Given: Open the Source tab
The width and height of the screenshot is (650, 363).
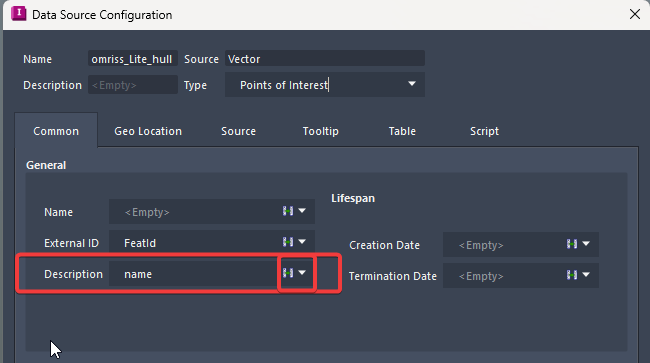Looking at the screenshot, I should pyautogui.click(x=238, y=131).
